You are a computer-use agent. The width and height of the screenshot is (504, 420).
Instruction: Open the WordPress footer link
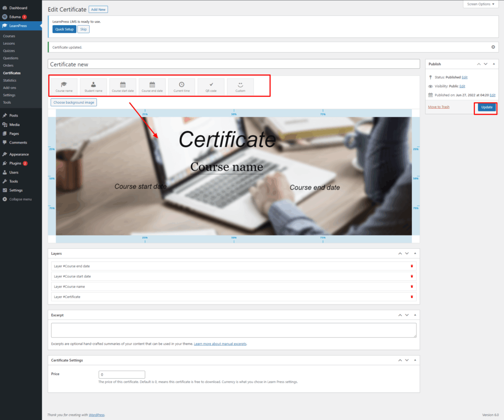tap(96, 415)
